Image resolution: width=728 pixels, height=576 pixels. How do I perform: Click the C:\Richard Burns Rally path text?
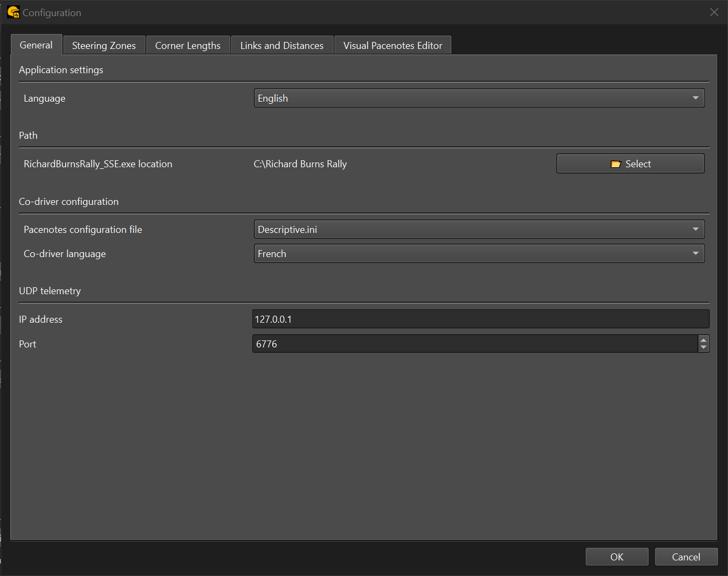tap(300, 164)
